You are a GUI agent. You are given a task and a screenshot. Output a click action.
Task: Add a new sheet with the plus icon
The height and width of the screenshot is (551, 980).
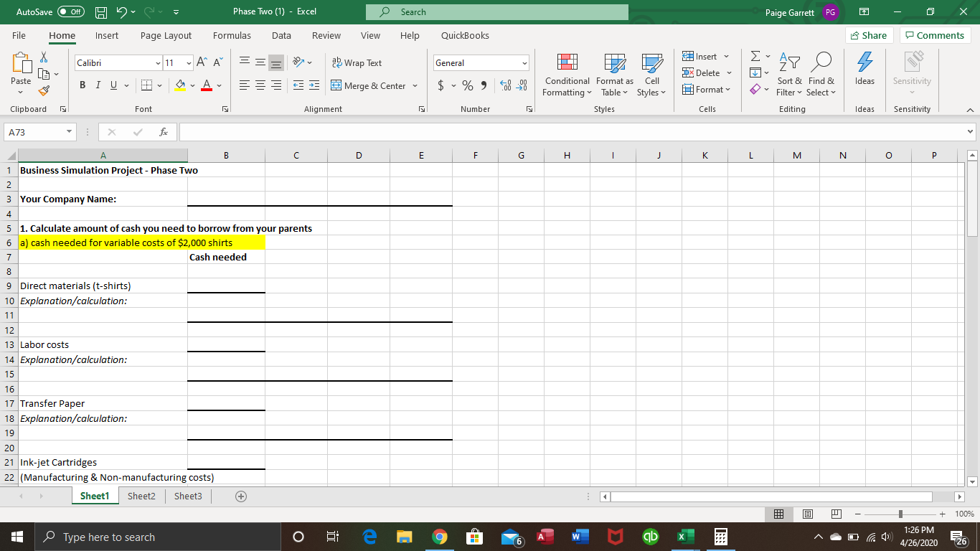pos(241,496)
